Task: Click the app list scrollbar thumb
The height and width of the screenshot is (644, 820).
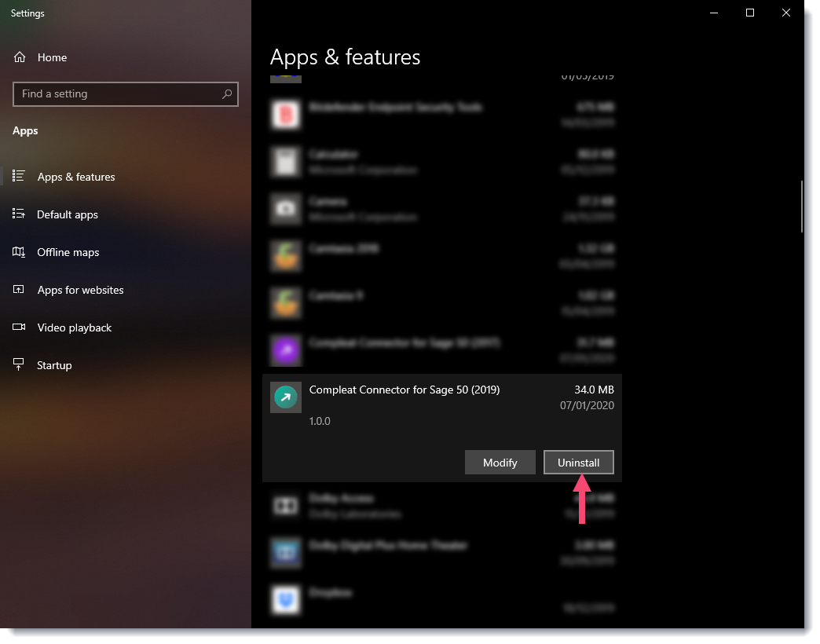Action: point(802,207)
